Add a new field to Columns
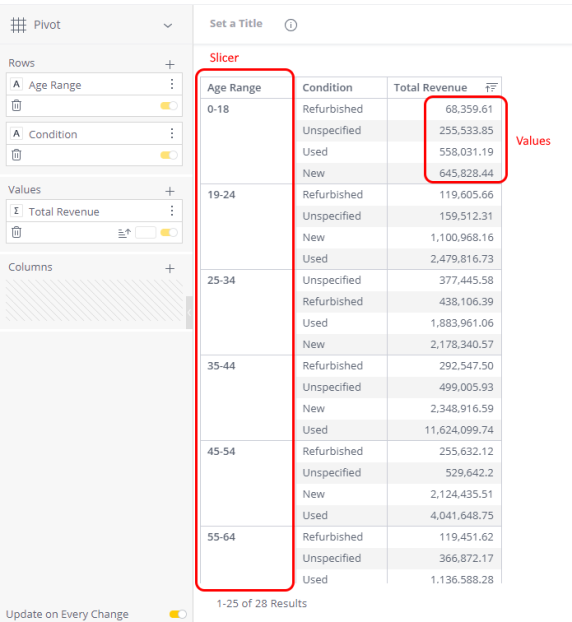The width and height of the screenshot is (572, 622). [x=170, y=269]
